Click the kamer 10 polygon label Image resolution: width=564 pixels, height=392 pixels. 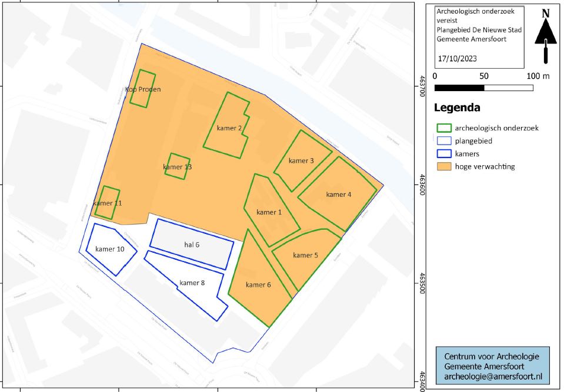[x=109, y=249]
